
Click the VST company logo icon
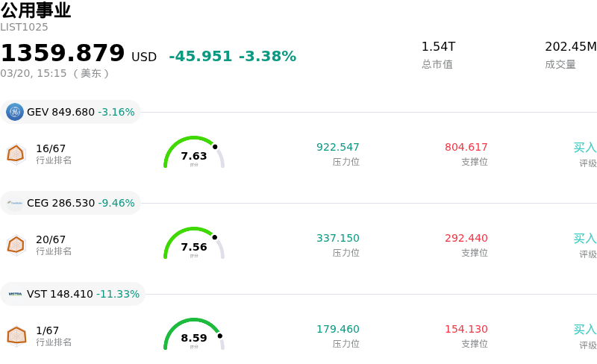(15, 294)
